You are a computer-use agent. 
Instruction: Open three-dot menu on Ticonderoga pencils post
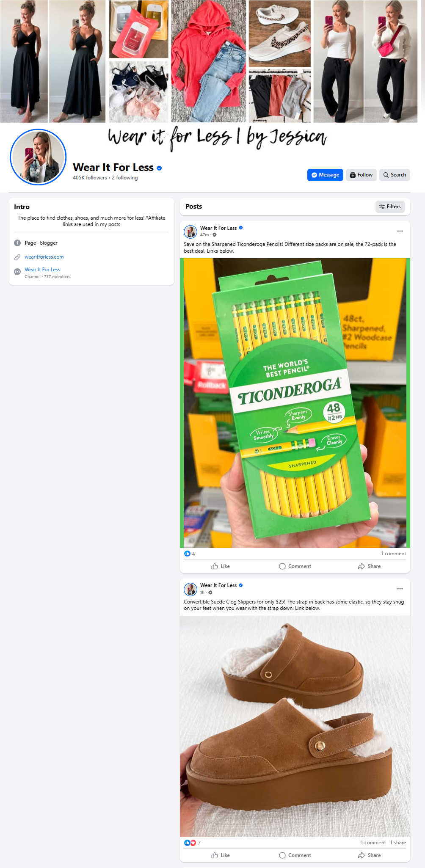coord(400,231)
